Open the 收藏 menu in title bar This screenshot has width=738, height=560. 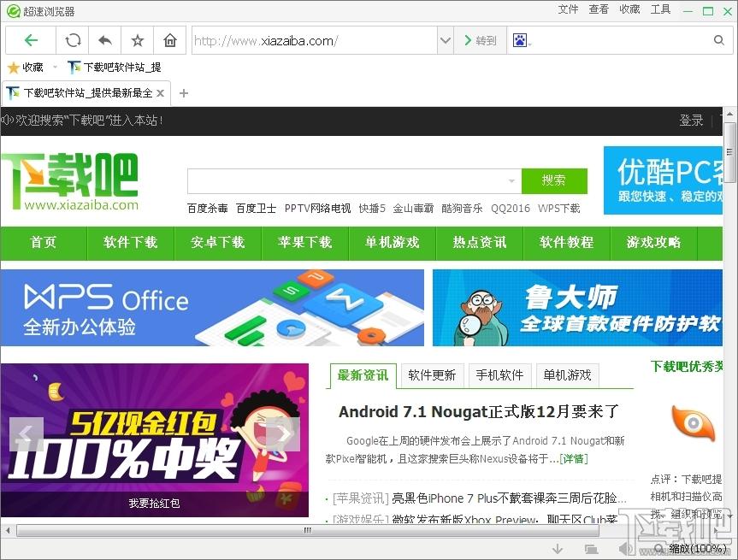click(629, 9)
